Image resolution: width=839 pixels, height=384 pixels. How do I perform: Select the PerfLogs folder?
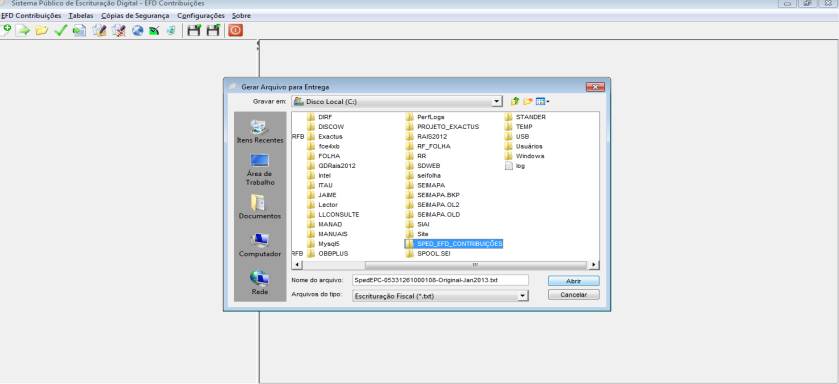(x=425, y=117)
